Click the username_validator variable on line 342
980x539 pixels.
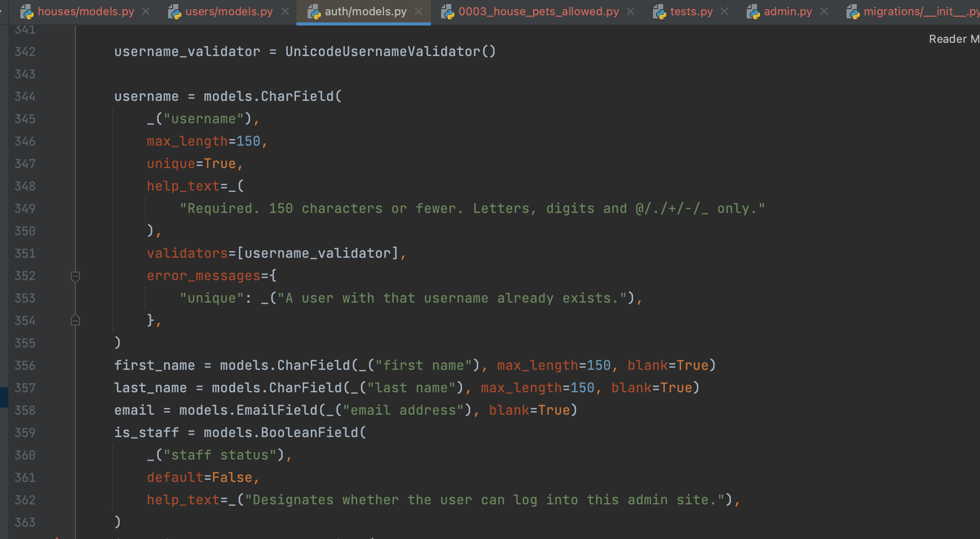[187, 52]
